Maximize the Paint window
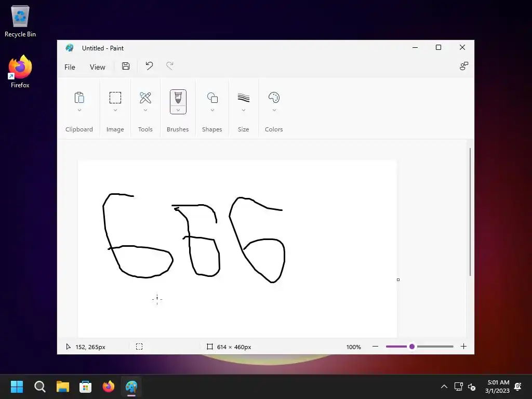This screenshot has height=399, width=532. point(438,47)
